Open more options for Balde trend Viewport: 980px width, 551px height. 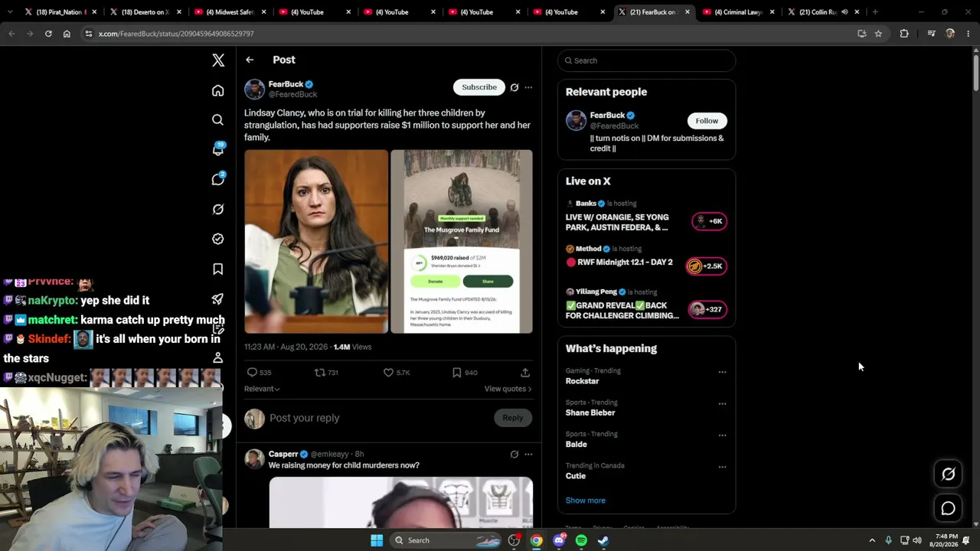(722, 435)
